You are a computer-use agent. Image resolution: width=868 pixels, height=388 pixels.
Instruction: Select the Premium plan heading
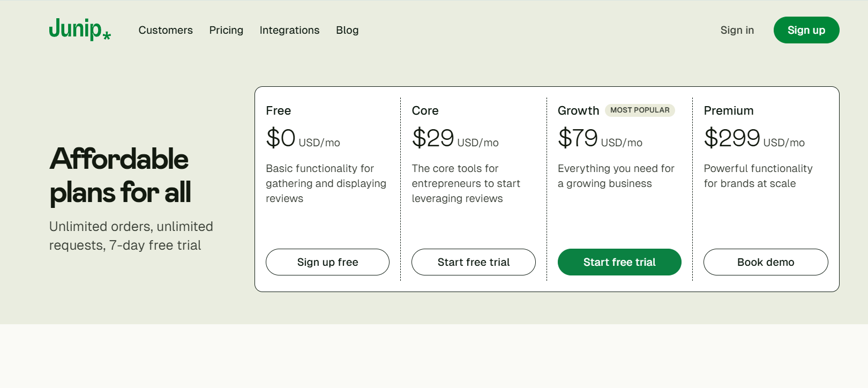click(729, 110)
